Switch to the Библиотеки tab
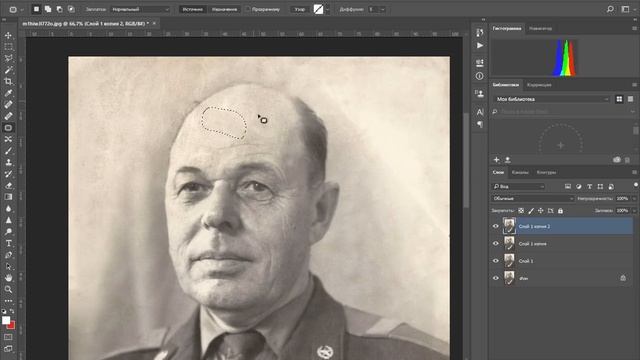Image resolution: width=640 pixels, height=360 pixels. [x=505, y=85]
